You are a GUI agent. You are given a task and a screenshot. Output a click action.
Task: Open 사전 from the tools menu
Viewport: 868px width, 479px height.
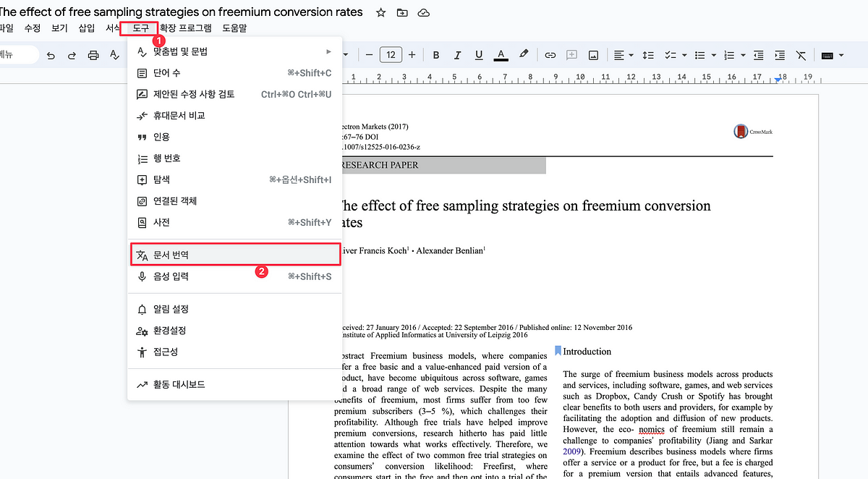coord(233,222)
